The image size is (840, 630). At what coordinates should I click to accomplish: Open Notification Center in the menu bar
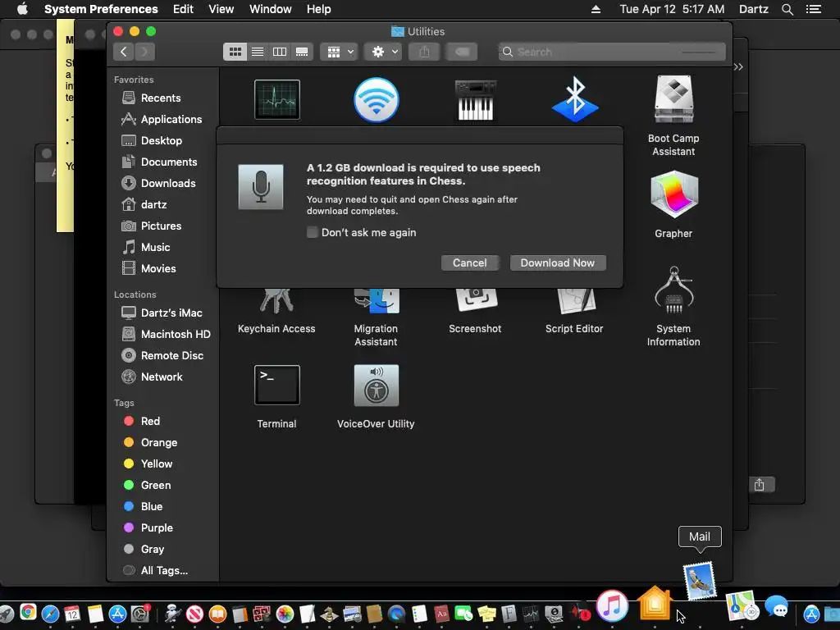[x=813, y=9]
